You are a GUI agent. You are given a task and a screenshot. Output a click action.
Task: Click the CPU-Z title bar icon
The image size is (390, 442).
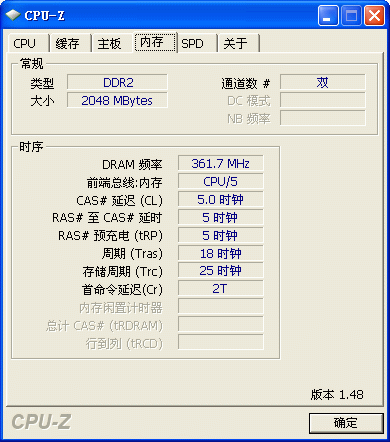pyautogui.click(x=13, y=15)
